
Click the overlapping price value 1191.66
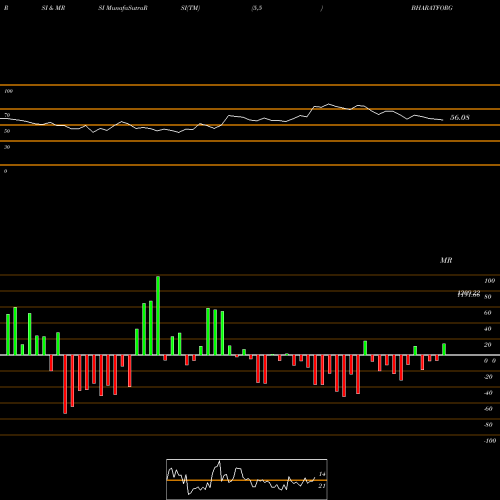pos(469,295)
